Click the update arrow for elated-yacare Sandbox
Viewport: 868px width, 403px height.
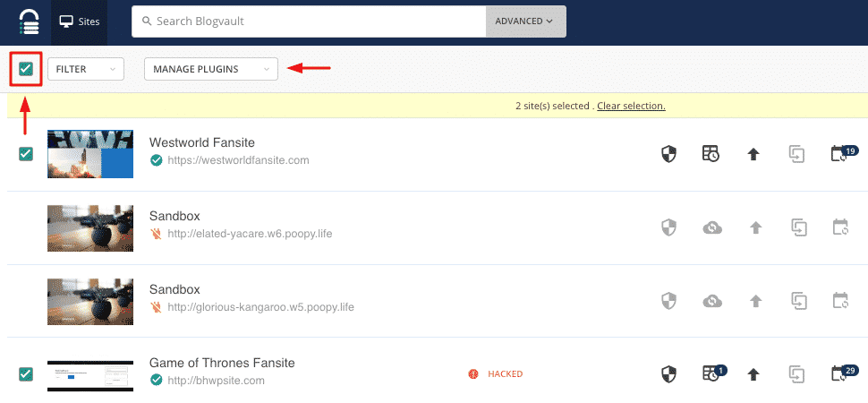tap(755, 227)
